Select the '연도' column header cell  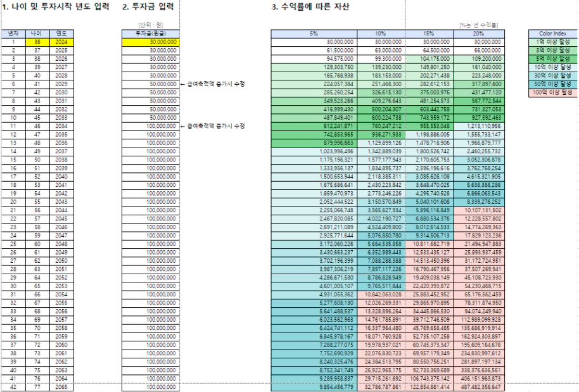(x=61, y=34)
